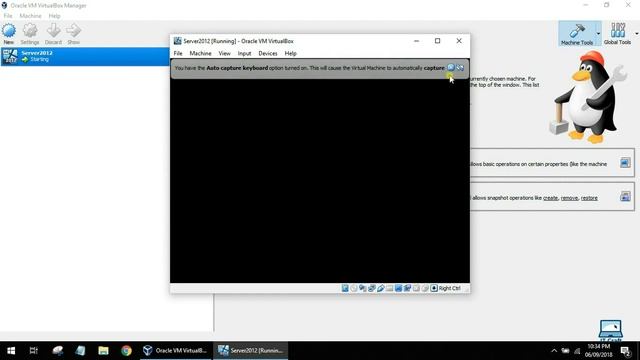
Task: Close the Server2012 VM window
Action: pos(459,41)
